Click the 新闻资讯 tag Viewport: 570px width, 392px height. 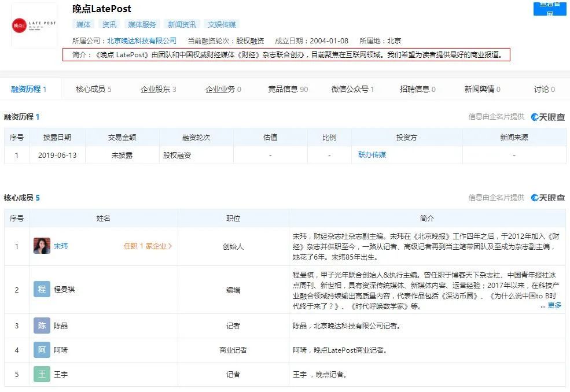coord(182,24)
